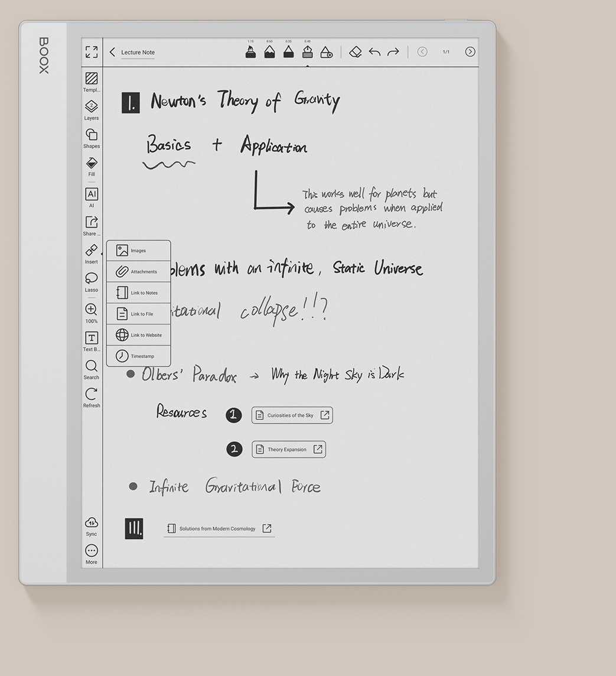Expand the More options menu

coord(92,554)
